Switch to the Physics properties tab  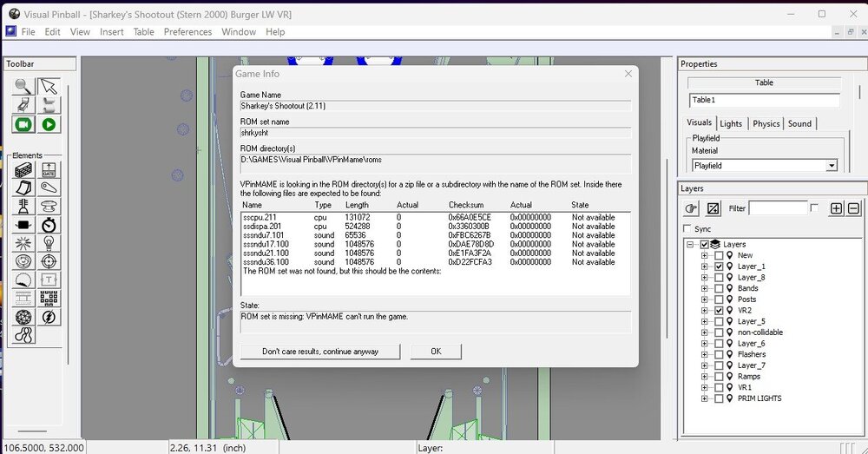pos(766,123)
